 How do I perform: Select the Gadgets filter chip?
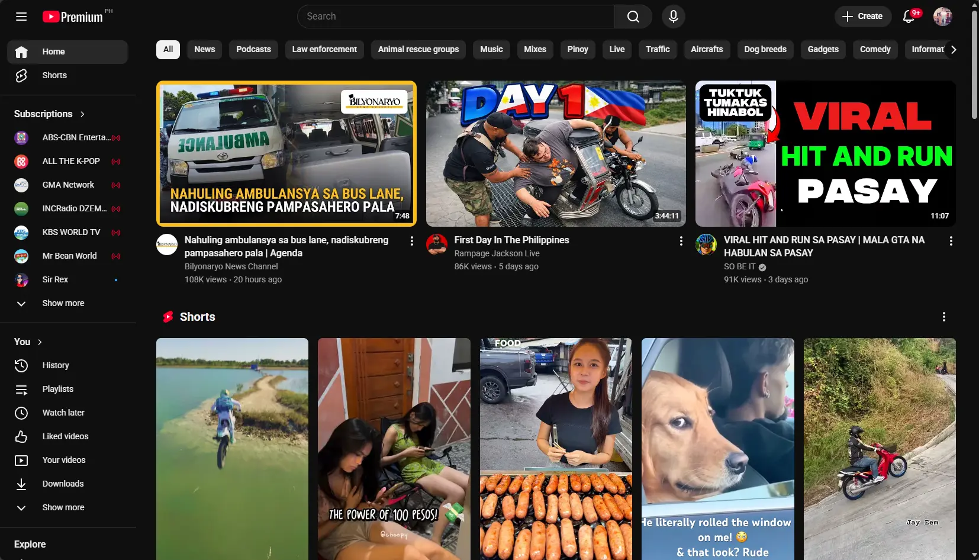tap(823, 50)
